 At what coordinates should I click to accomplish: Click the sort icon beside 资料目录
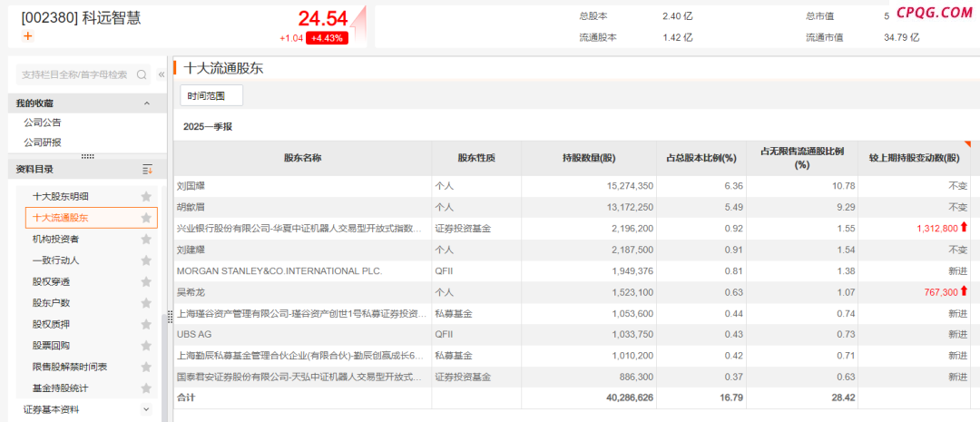click(x=148, y=170)
